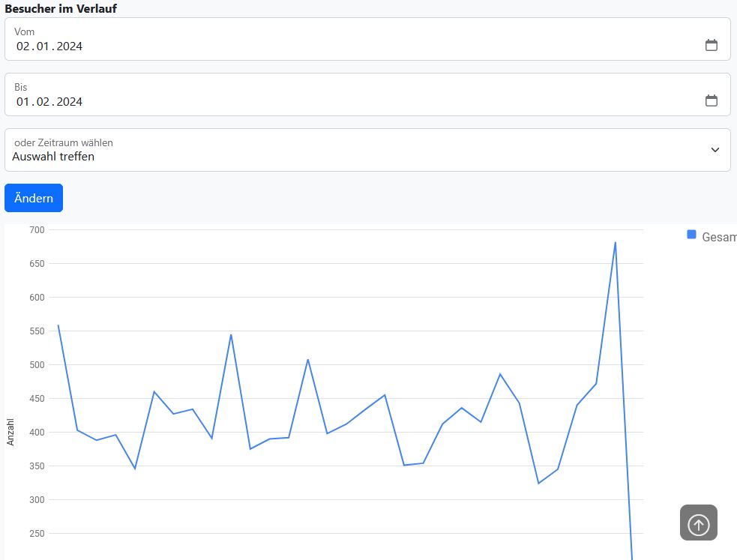Image resolution: width=737 pixels, height=560 pixels.
Task: Open the calendar picker for Vom date
Action: (711, 45)
